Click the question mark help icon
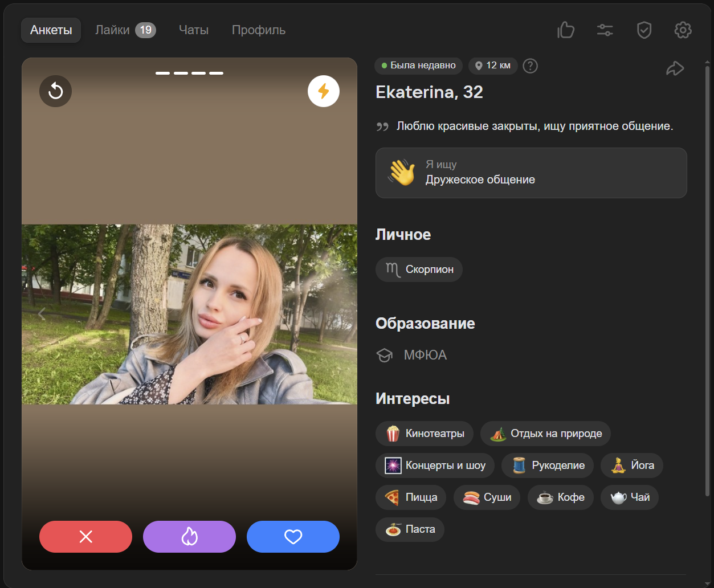714x588 pixels. (530, 66)
